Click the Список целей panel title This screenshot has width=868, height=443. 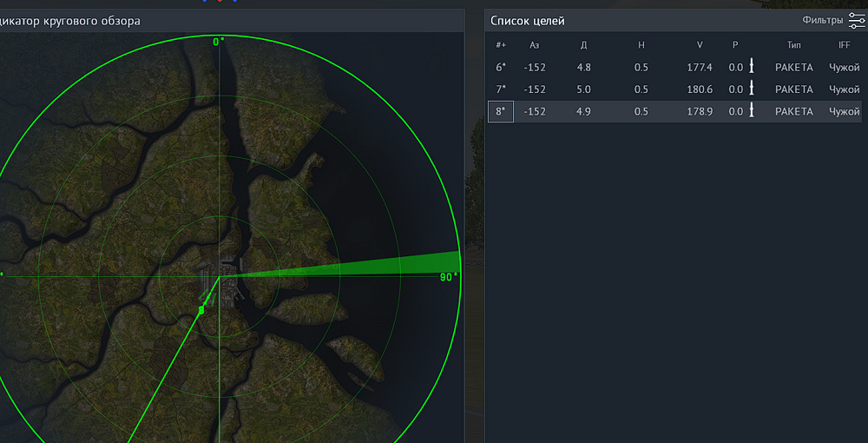528,21
